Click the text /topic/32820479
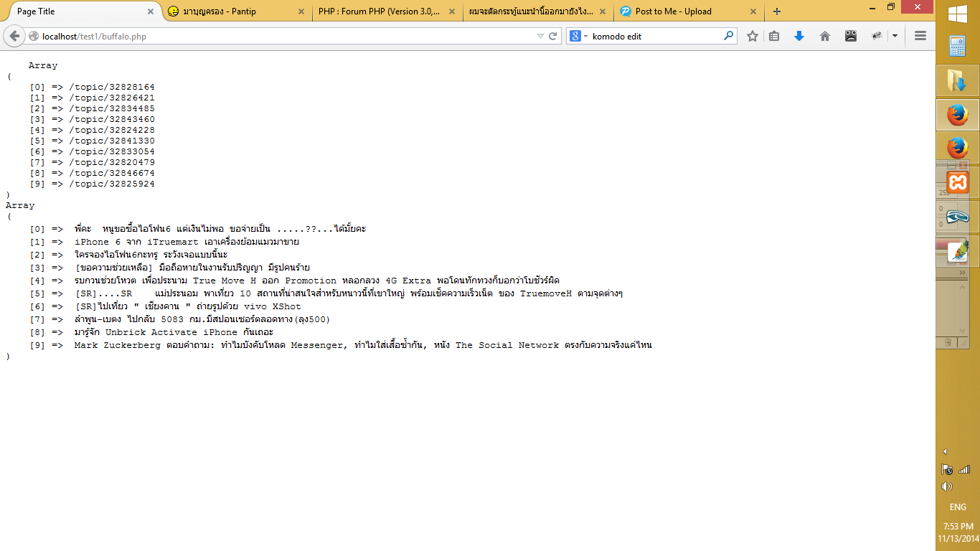980x551 pixels. pyautogui.click(x=112, y=162)
